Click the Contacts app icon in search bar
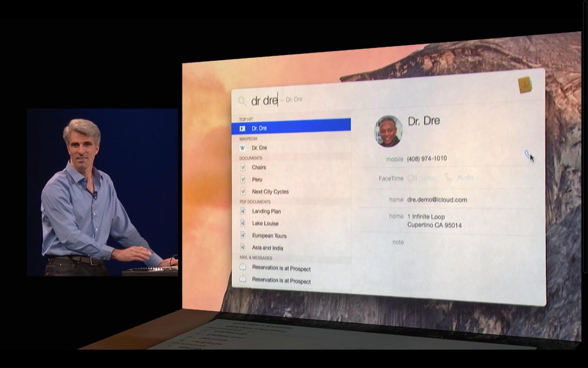The height and width of the screenshot is (368, 588). (x=525, y=85)
